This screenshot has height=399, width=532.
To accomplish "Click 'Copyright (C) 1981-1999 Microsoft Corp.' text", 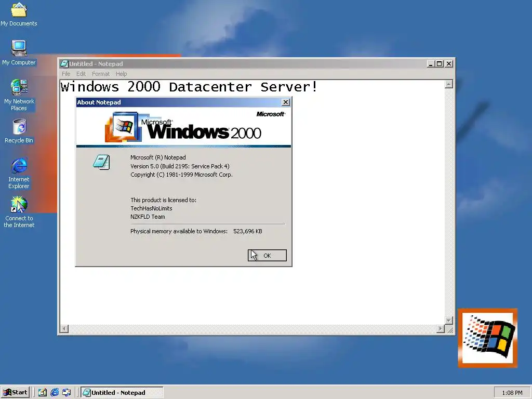I will [x=181, y=175].
